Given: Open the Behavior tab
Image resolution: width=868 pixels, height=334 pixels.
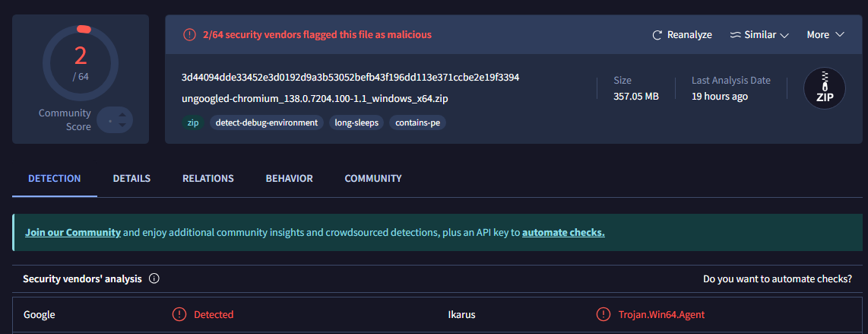Looking at the screenshot, I should point(289,179).
